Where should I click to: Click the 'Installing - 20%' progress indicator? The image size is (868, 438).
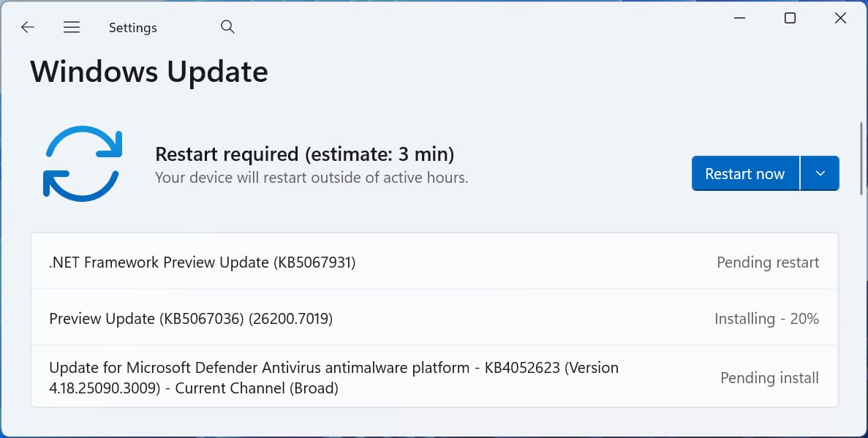(x=766, y=318)
